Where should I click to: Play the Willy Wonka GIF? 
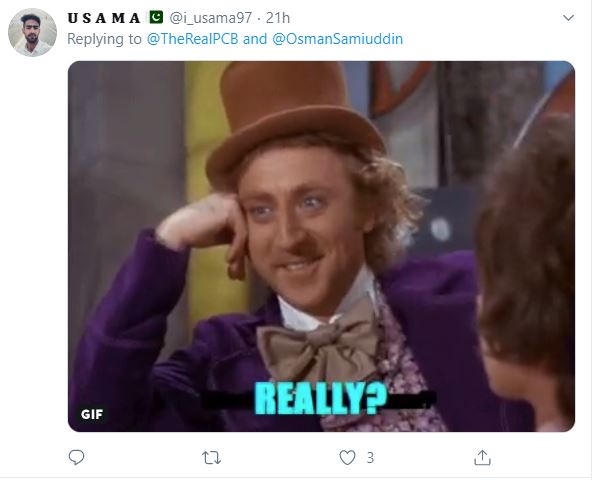click(x=321, y=246)
